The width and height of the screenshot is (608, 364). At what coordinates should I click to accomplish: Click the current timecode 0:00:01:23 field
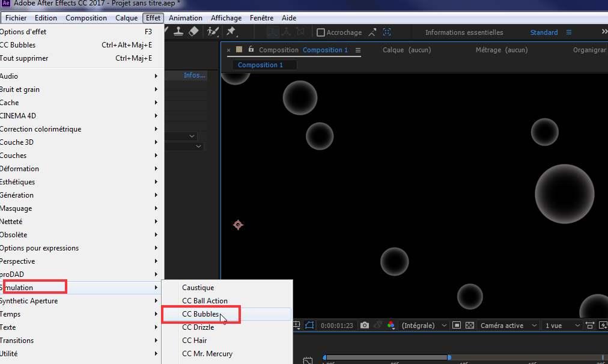(x=336, y=326)
